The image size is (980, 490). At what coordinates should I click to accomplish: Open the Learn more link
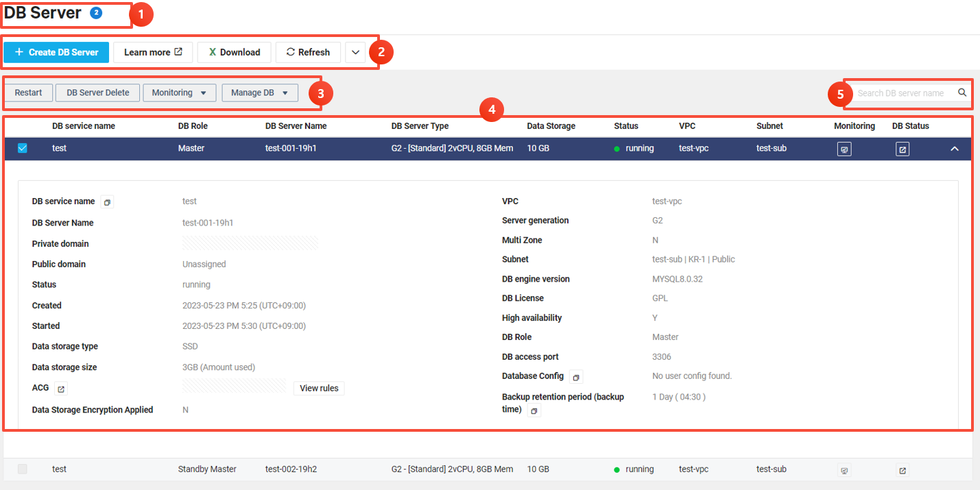coord(153,52)
